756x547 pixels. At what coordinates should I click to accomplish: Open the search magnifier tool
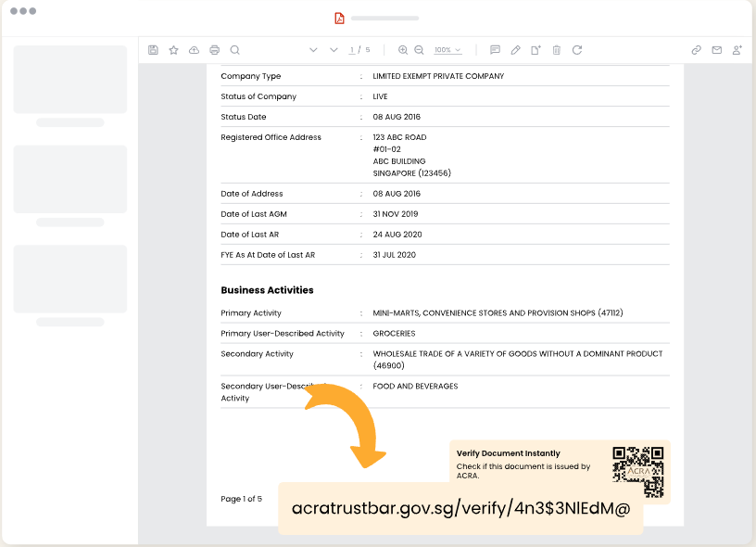click(234, 50)
